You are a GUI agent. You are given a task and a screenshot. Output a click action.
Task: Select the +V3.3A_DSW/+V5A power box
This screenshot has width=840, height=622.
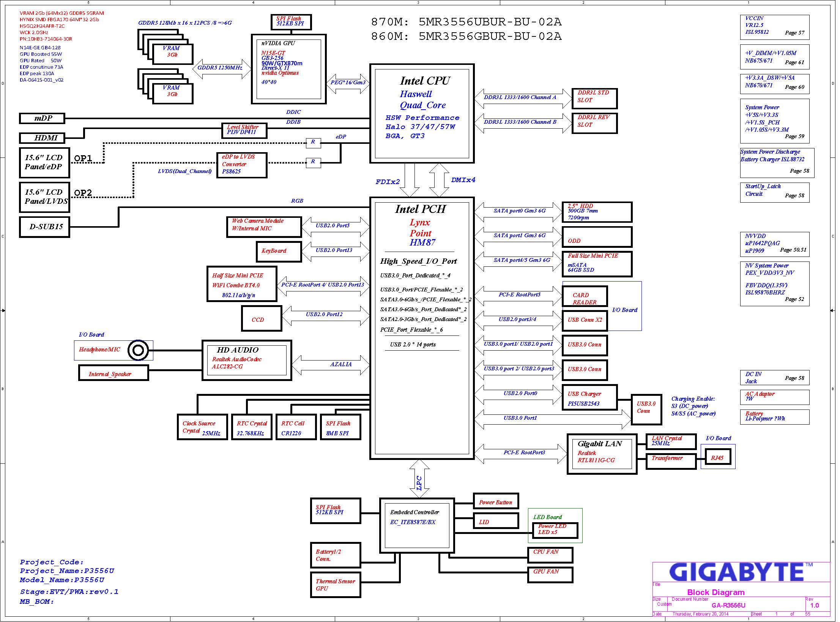(775, 84)
